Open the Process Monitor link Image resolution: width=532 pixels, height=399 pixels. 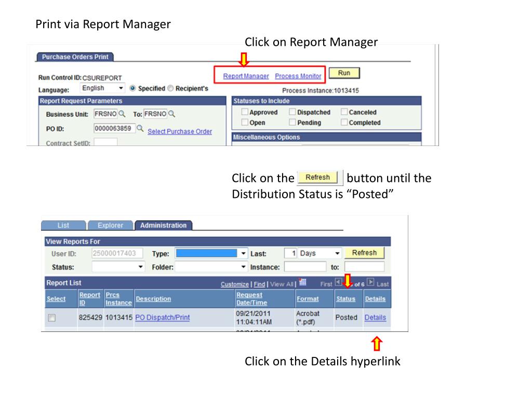(298, 76)
